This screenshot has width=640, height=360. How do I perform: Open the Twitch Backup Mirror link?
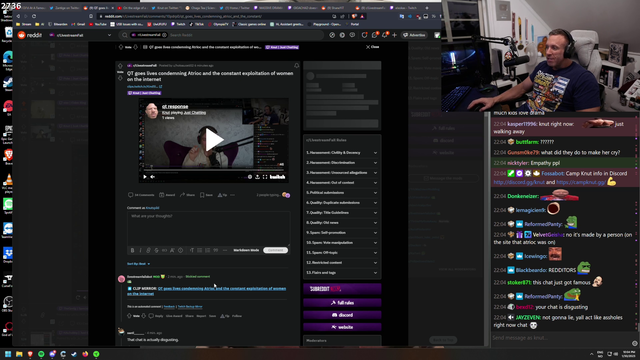tap(190, 307)
